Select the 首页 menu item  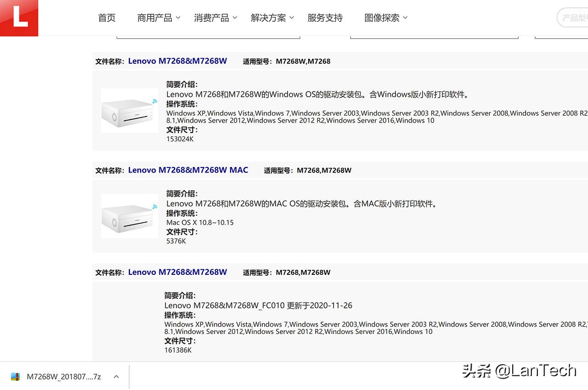[107, 17]
